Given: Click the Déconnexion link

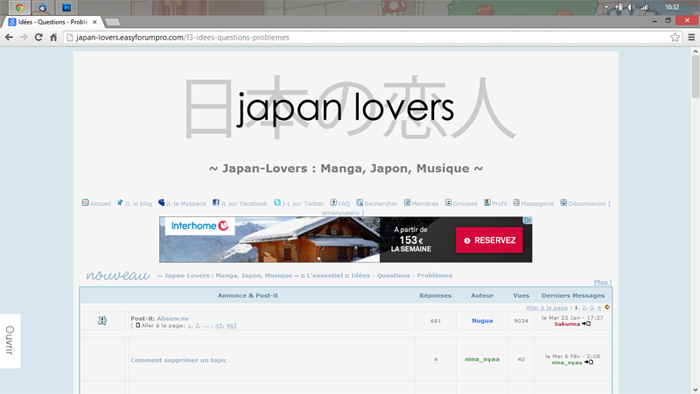Looking at the screenshot, I should [x=587, y=203].
